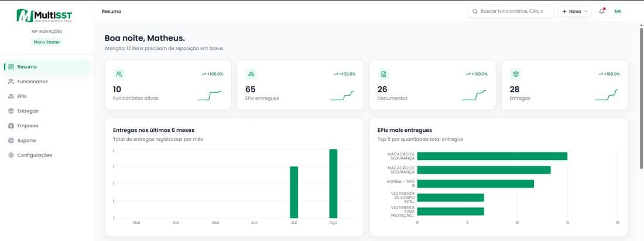
Task: Open the Novo dropdown chevron
Action: pos(585,12)
